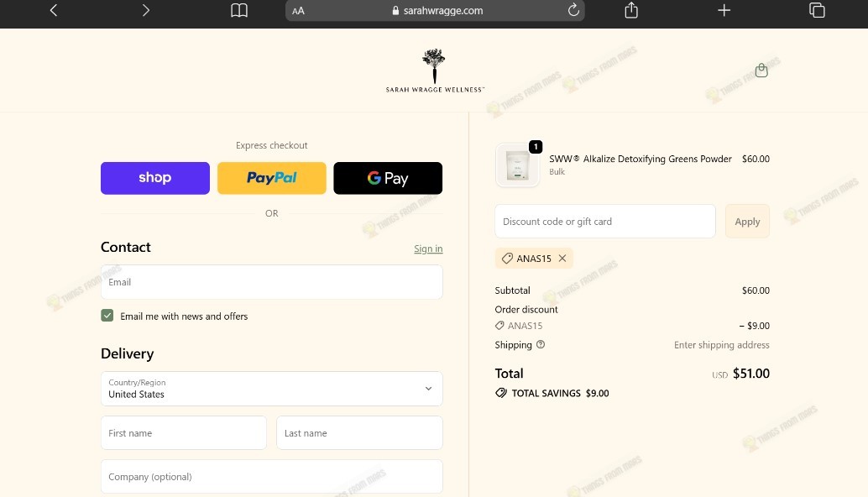This screenshot has width=868, height=497.
Task: Click the lock icon in the address bar
Action: pyautogui.click(x=395, y=11)
